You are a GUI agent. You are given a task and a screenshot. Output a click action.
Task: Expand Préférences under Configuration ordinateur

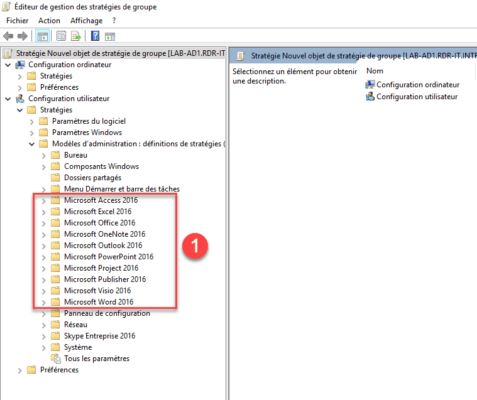click(x=20, y=88)
